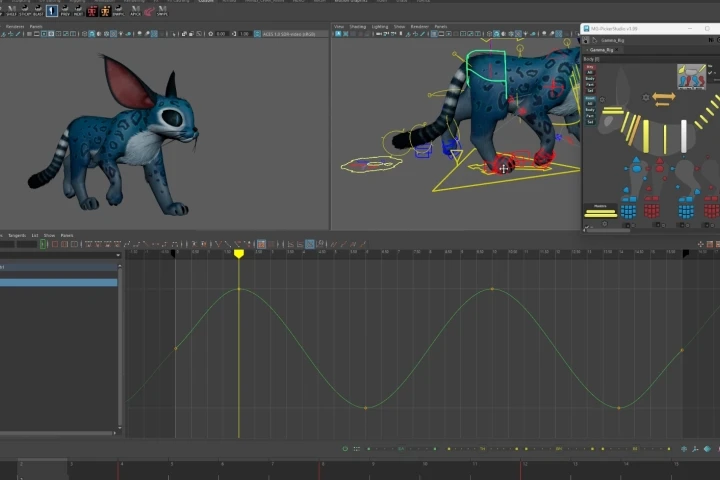
Task: Select the red triangle leg control
Action: pos(660,161)
